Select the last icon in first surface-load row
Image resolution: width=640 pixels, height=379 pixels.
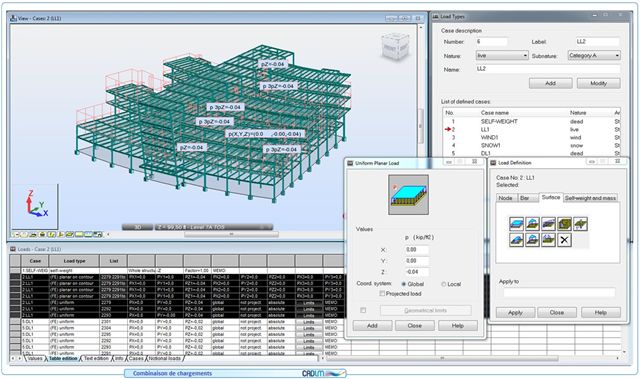(580, 224)
